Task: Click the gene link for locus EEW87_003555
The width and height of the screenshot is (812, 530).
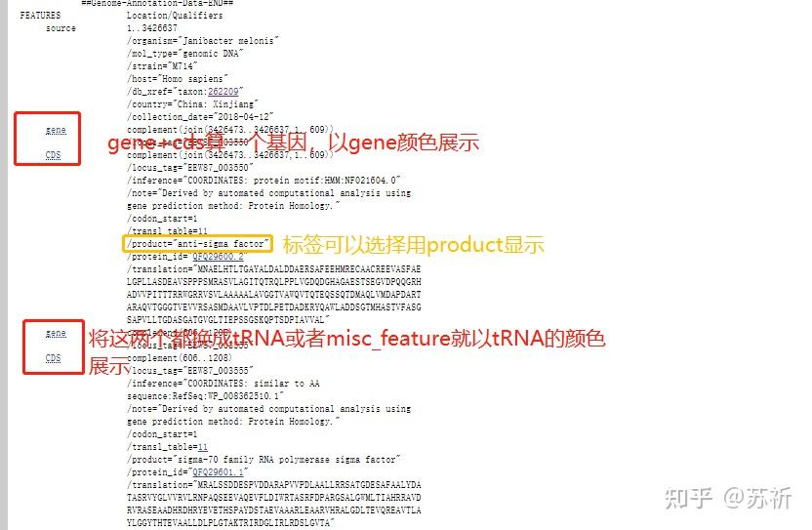Action: [56, 333]
